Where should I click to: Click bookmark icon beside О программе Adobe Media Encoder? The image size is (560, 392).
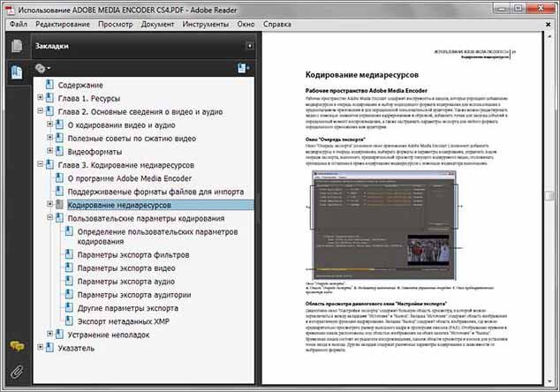tap(59, 177)
